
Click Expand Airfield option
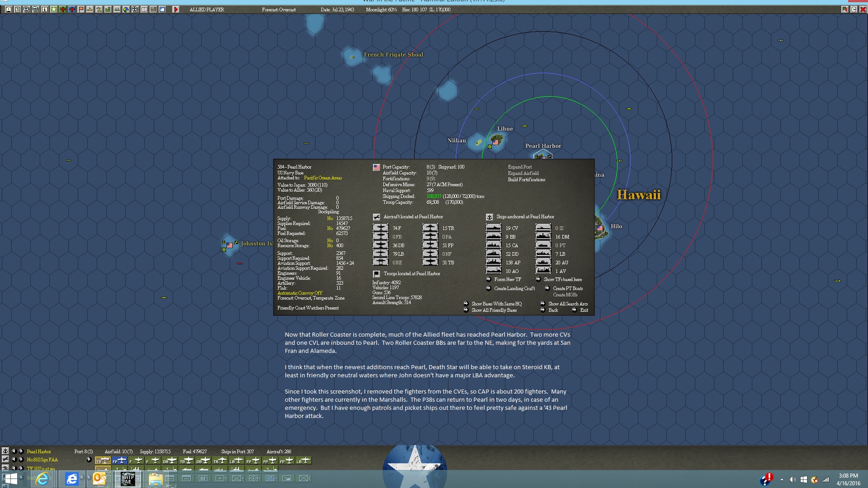point(523,173)
